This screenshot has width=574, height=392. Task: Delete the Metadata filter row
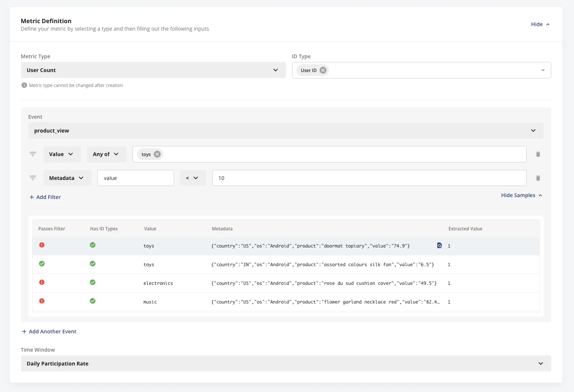click(x=538, y=178)
